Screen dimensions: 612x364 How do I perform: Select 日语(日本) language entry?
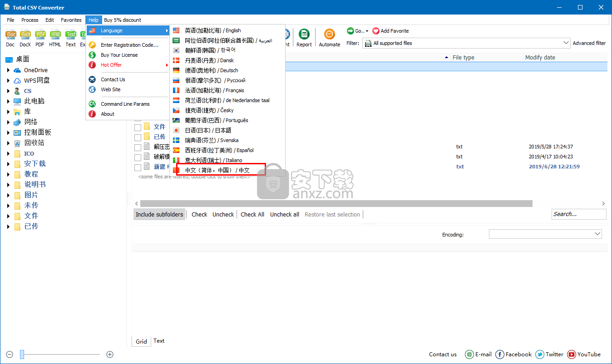[227, 130]
